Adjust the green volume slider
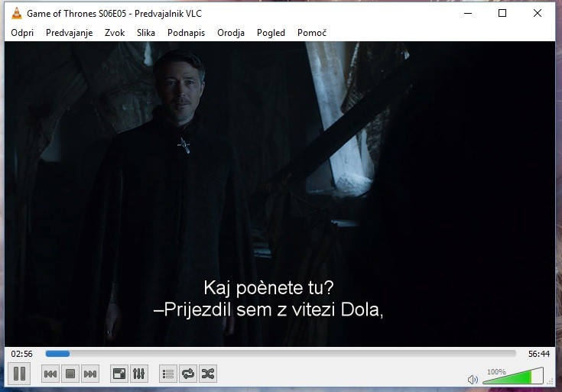The height and width of the screenshot is (392, 562). point(512,377)
